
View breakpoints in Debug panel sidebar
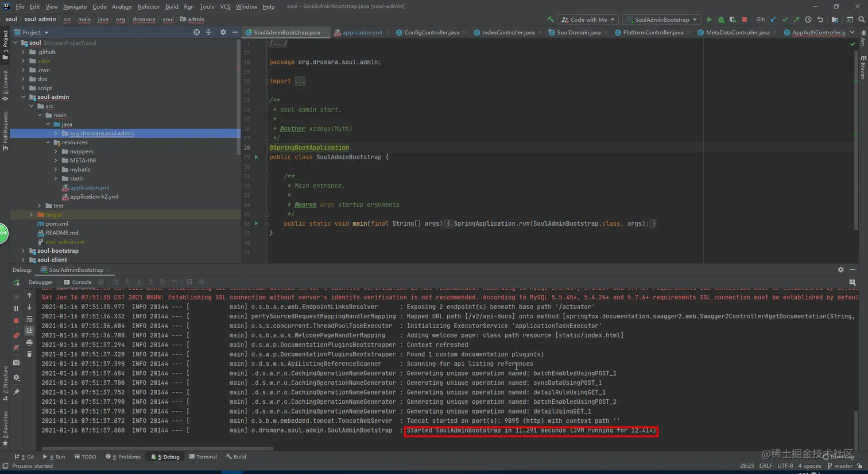(x=16, y=335)
